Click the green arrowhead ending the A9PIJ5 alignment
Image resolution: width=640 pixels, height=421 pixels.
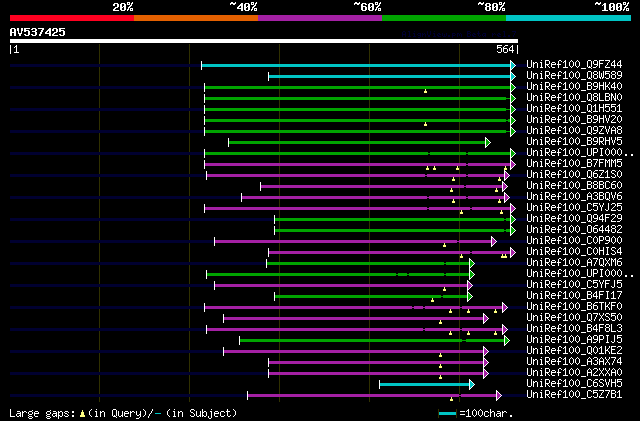point(507,340)
